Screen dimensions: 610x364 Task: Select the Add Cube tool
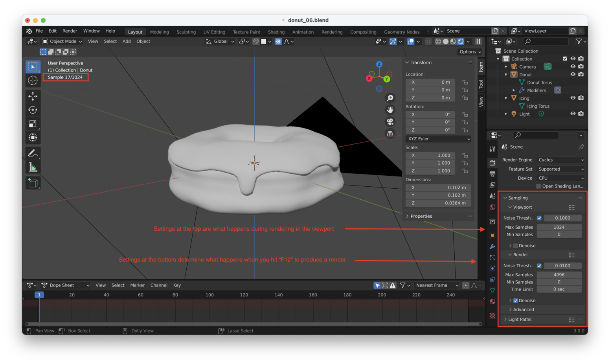(33, 182)
